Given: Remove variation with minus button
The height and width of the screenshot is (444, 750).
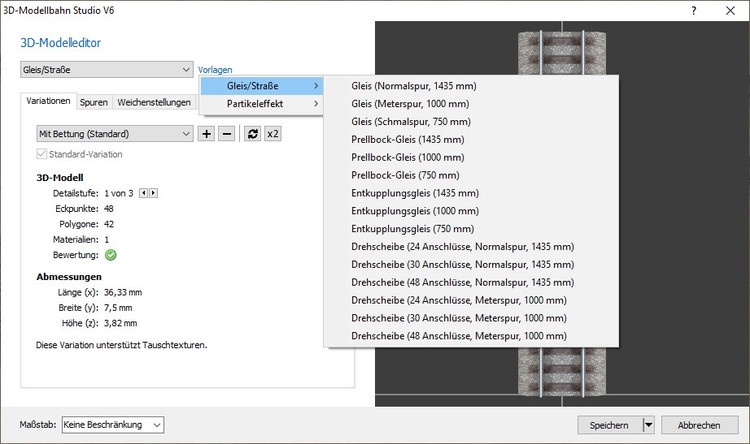Looking at the screenshot, I should click(x=227, y=134).
